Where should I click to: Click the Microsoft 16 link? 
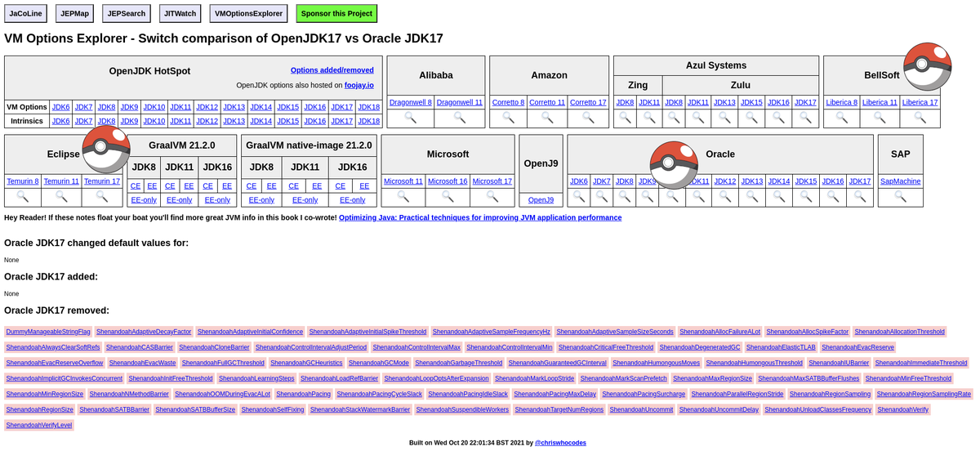coord(448,181)
